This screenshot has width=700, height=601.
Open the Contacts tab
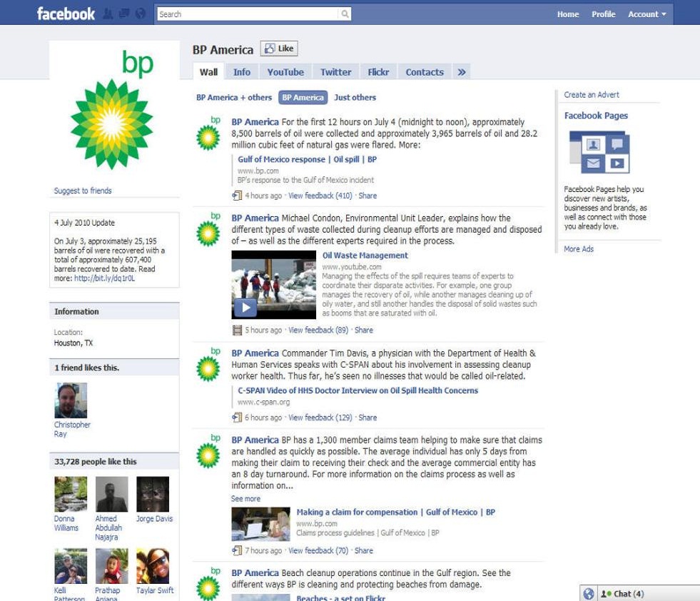click(425, 72)
